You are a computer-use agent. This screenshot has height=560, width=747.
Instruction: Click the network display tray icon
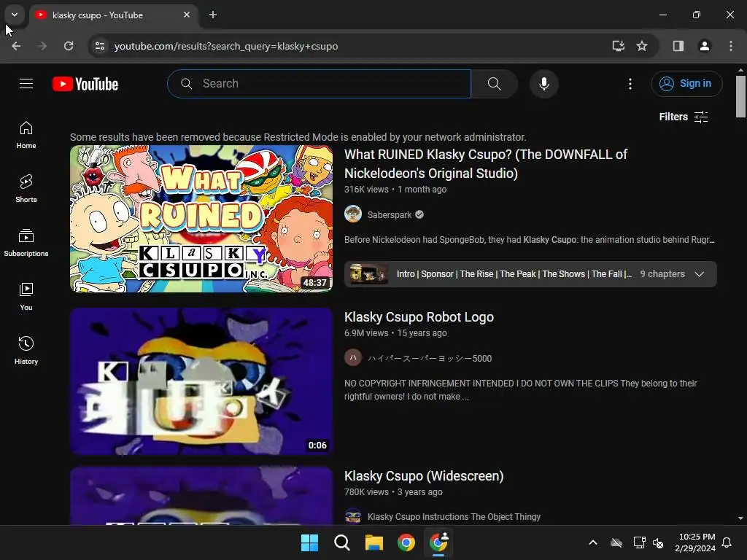point(639,542)
